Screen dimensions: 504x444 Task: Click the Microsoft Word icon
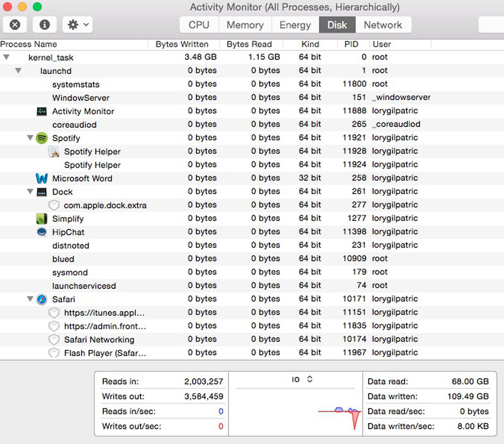point(41,178)
